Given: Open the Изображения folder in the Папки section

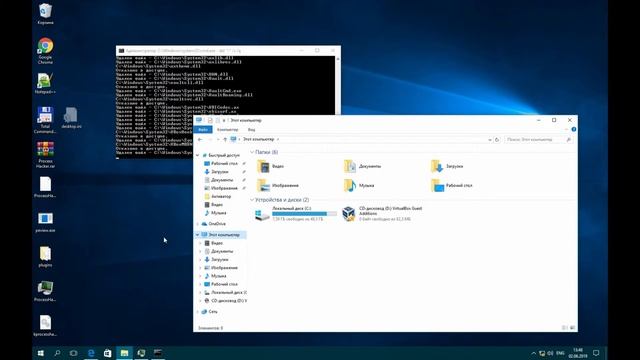Looking at the screenshot, I should (x=278, y=185).
